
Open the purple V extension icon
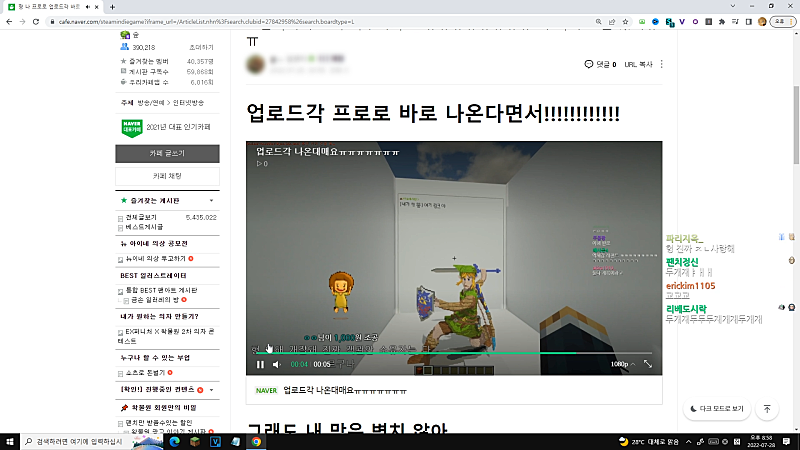[x=682, y=21]
